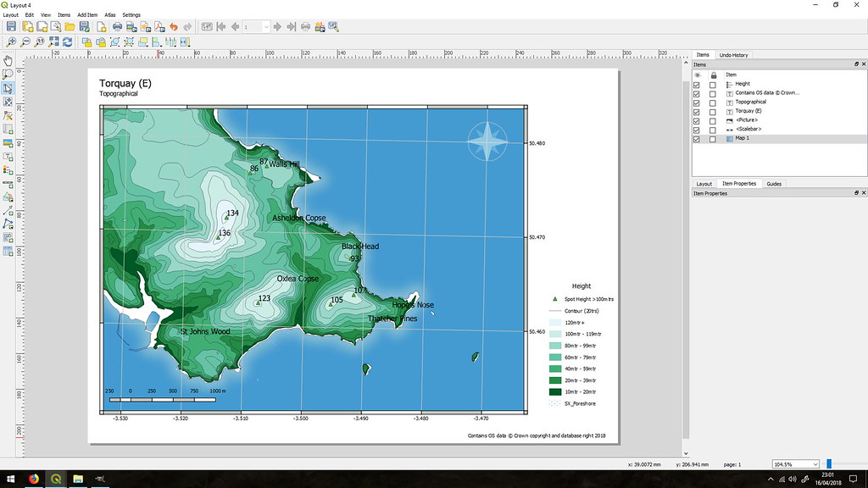
Task: Select the Topographical row in Items list
Action: click(780, 102)
